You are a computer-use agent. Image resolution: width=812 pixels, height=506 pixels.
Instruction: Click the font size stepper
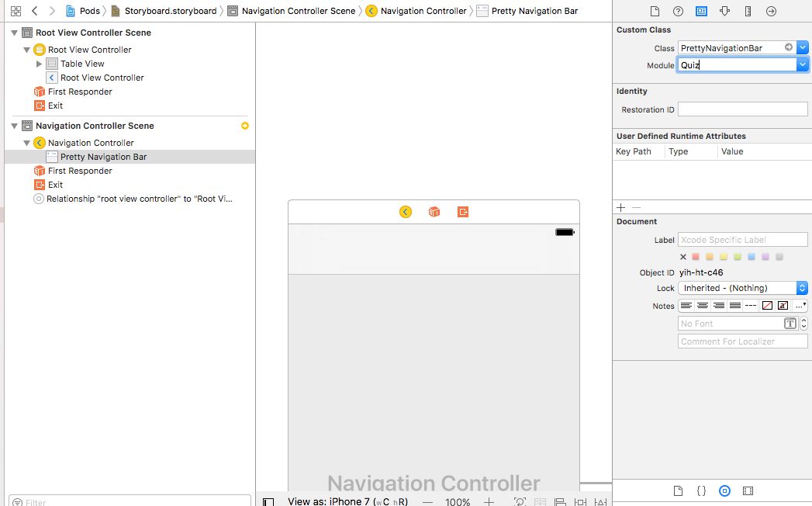point(803,324)
